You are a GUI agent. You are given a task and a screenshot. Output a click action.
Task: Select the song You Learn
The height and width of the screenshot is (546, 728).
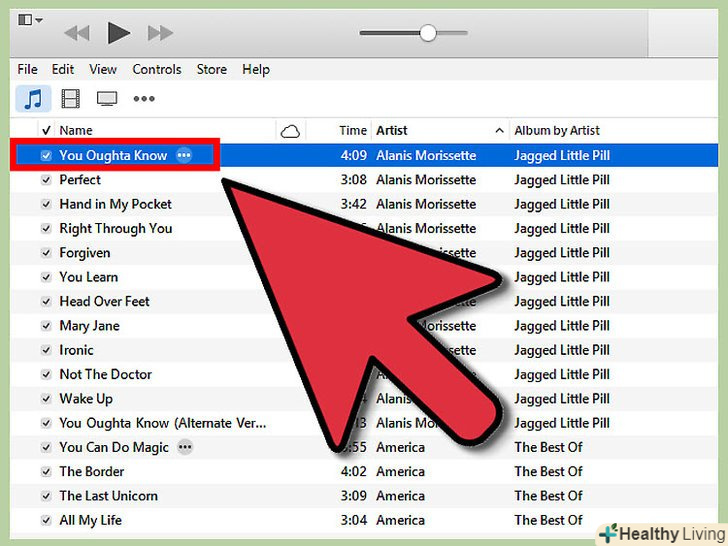click(89, 277)
